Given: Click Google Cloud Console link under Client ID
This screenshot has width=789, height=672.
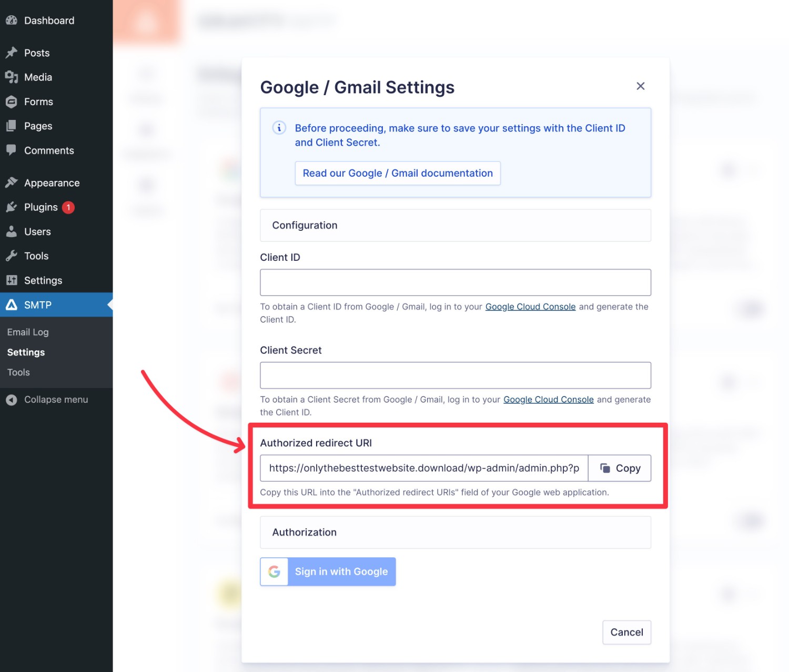Looking at the screenshot, I should [x=530, y=307].
